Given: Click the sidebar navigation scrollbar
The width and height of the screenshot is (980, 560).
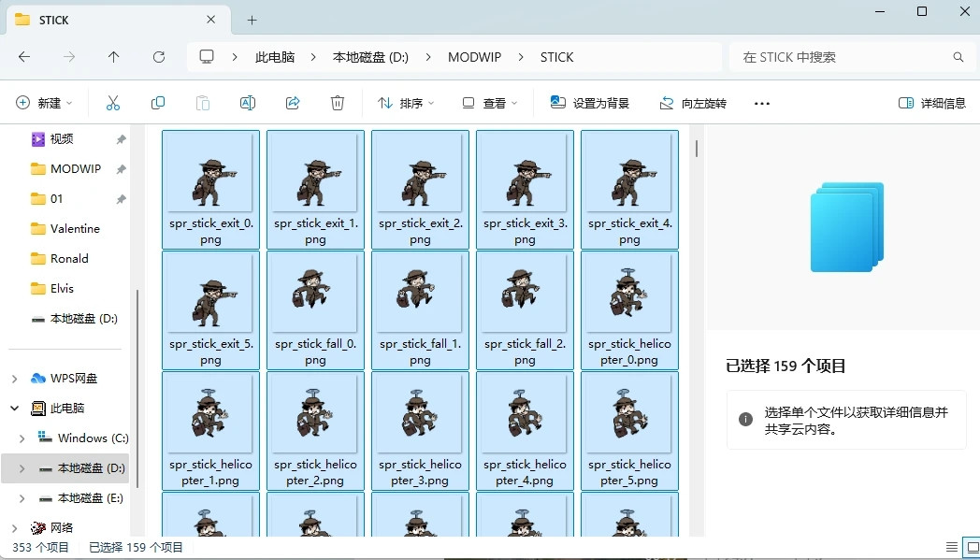Looking at the screenshot, I should [x=137, y=389].
